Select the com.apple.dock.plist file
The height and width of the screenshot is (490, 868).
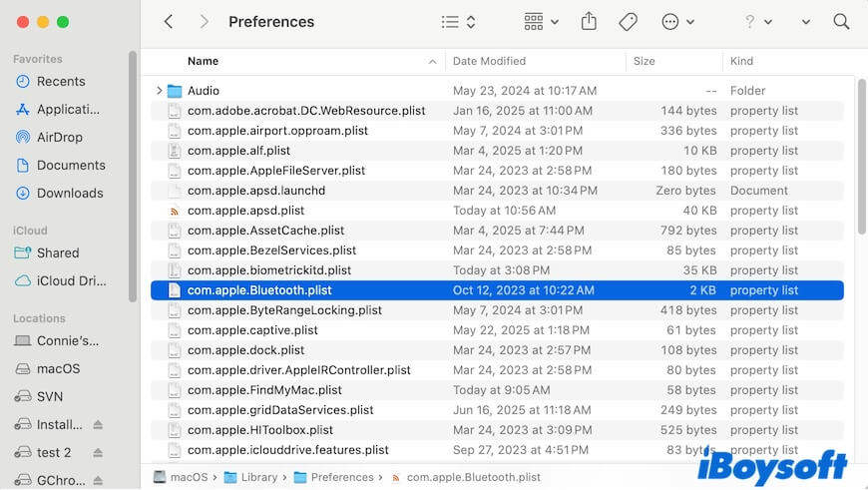(245, 350)
